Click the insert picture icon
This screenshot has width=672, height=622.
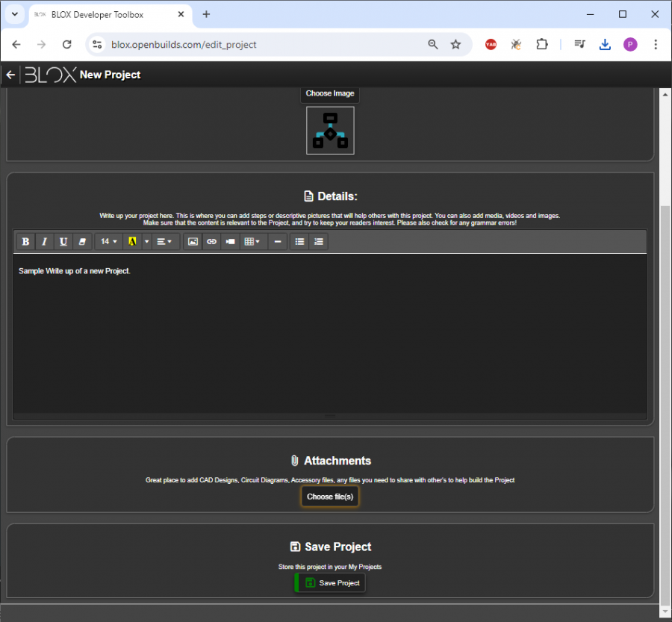point(193,242)
